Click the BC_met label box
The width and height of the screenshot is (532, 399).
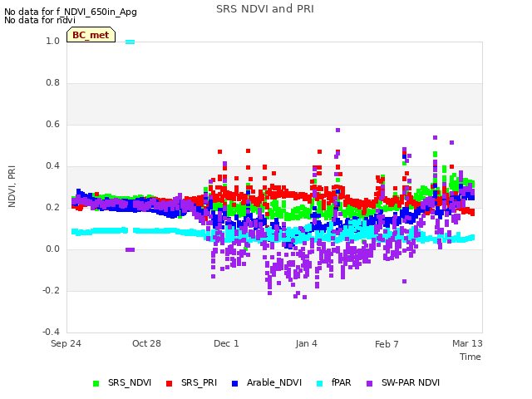(x=91, y=35)
